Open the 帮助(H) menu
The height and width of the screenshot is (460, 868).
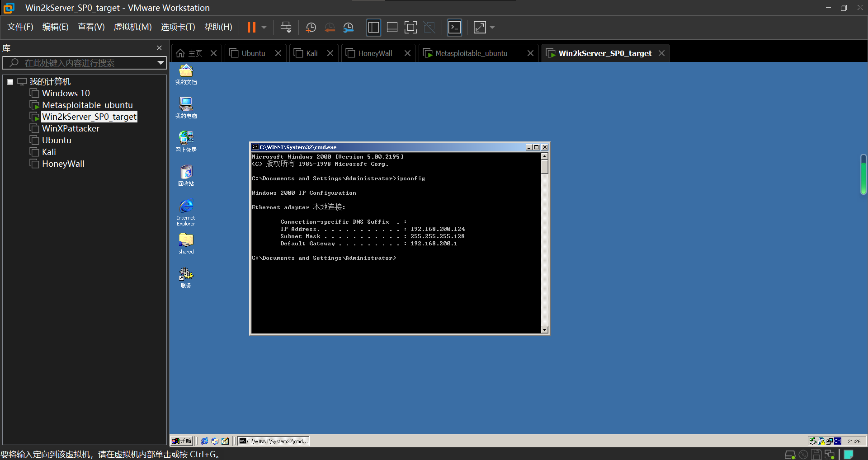click(218, 27)
